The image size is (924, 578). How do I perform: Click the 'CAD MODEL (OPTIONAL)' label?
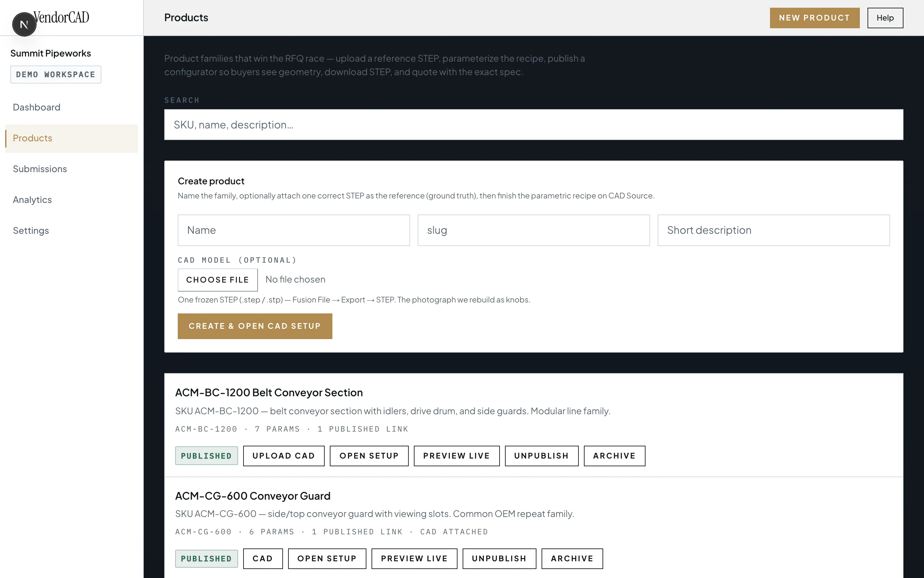(x=237, y=260)
